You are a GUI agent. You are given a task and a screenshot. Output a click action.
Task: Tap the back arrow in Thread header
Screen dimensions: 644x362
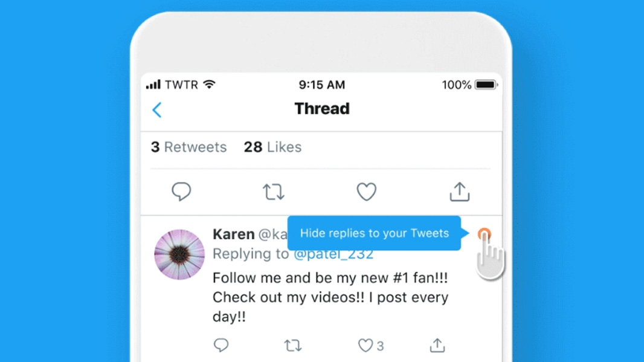point(157,109)
